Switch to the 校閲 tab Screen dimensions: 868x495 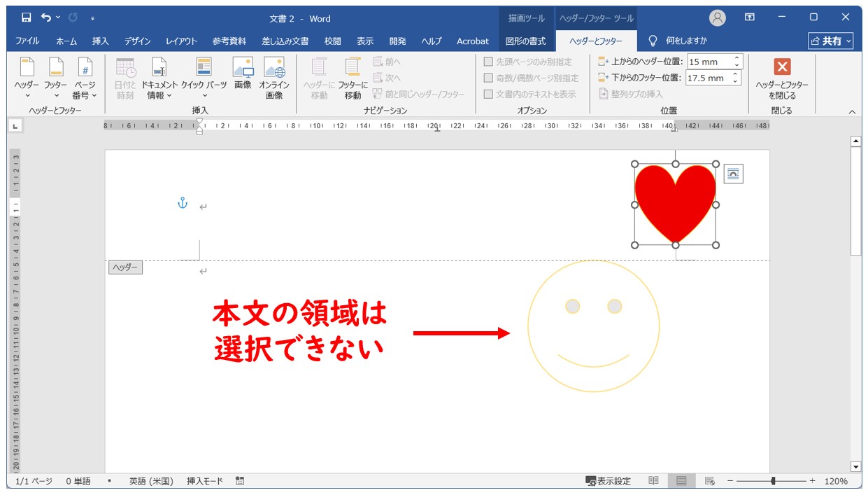pos(333,41)
